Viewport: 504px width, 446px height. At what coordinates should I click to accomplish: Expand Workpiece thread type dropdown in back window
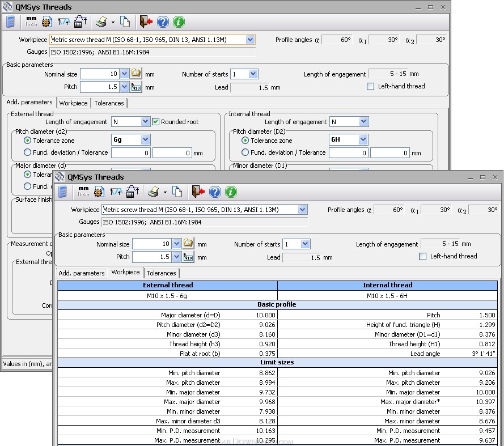(x=250, y=40)
